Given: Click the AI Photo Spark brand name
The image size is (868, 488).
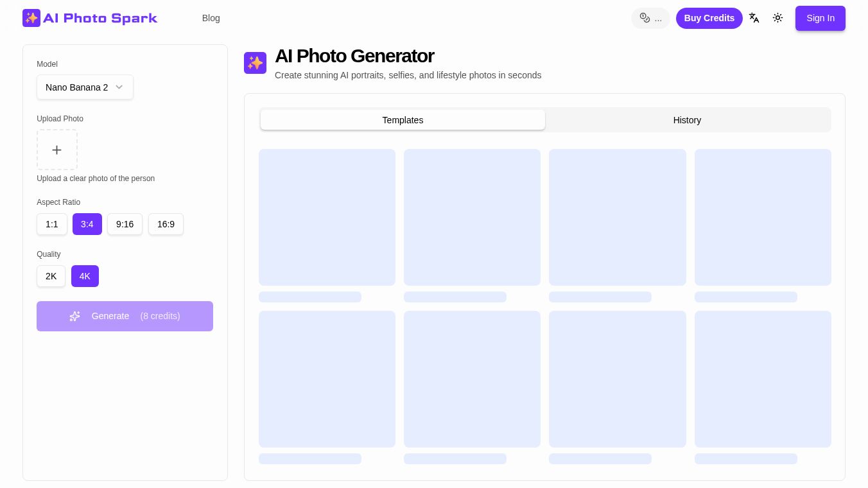Looking at the screenshot, I should point(100,18).
